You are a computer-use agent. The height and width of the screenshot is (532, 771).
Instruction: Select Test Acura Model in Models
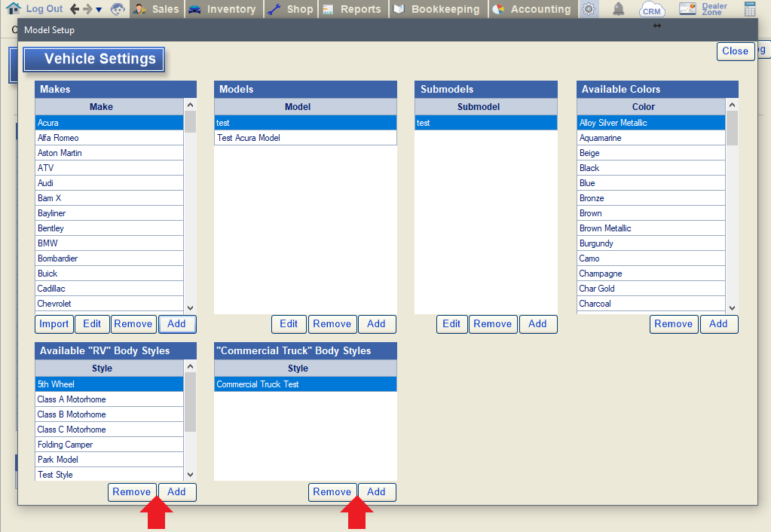coord(305,138)
